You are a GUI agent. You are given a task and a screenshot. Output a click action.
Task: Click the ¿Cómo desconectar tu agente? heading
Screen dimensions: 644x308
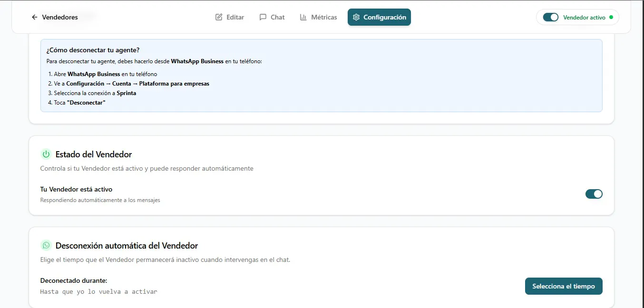pos(93,50)
